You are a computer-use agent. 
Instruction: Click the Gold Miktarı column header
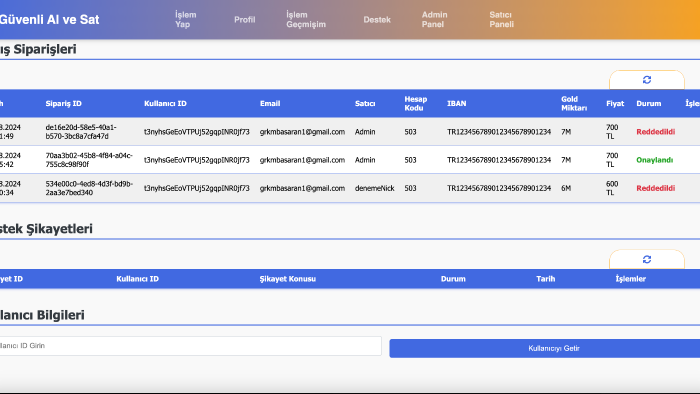[x=574, y=104]
